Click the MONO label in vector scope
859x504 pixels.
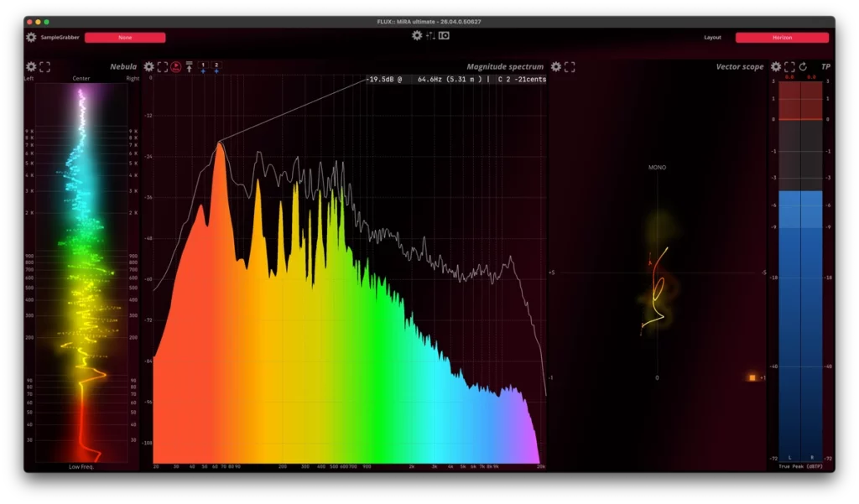tap(658, 168)
